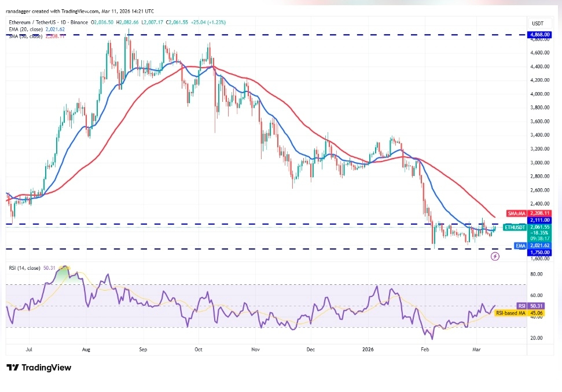Click the yellow RSI-based MA 45.06 tag
Viewport: 562px width, 392px height.
(520, 313)
